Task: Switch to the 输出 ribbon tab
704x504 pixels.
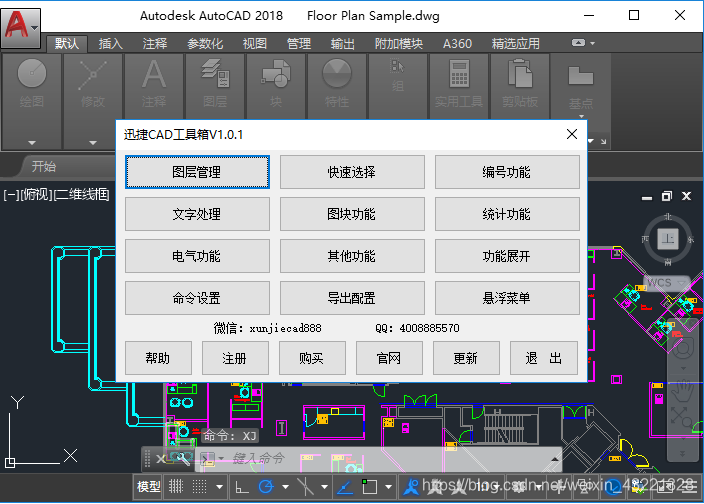Action: [343, 44]
